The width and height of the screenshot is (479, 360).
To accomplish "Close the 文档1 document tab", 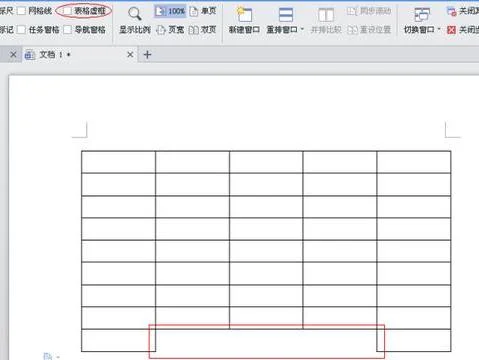I will (130, 54).
